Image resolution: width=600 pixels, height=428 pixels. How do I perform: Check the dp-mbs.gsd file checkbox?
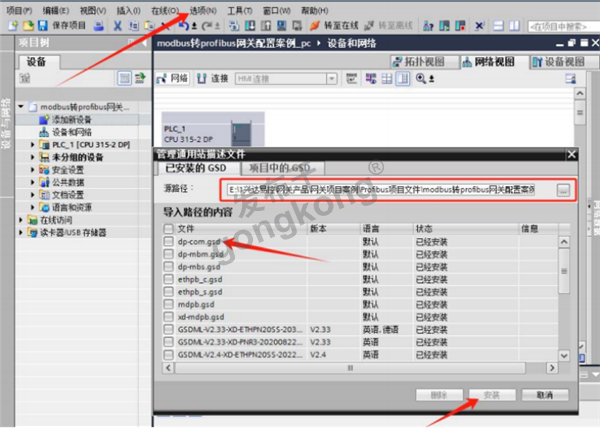[x=168, y=267]
